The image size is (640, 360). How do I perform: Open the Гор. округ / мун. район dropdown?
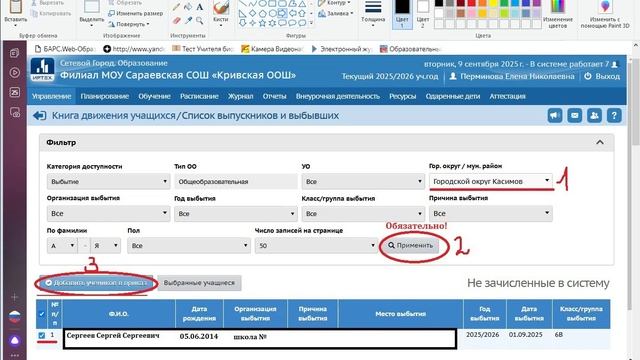pyautogui.click(x=491, y=181)
